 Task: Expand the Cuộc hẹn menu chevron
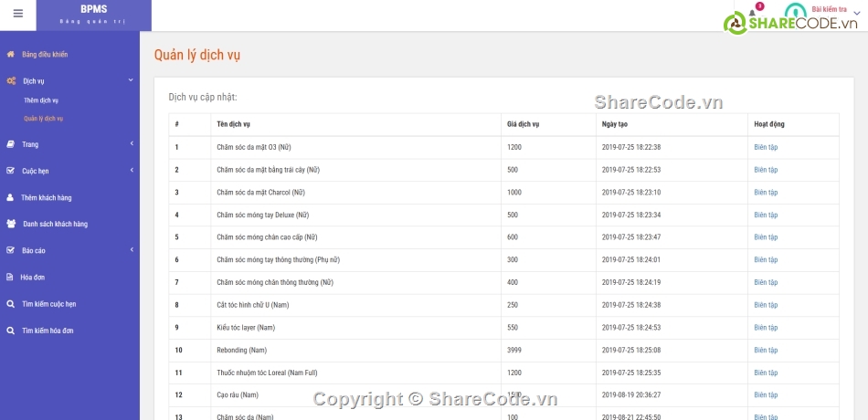(x=132, y=171)
